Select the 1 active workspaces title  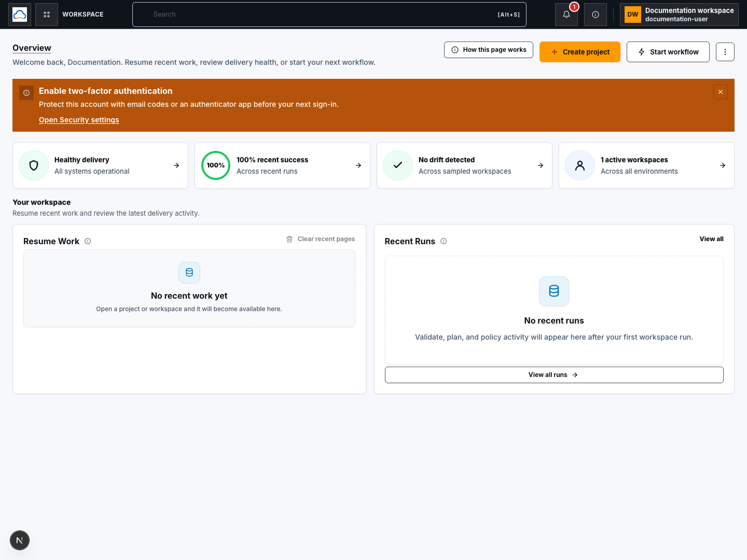pos(634,160)
